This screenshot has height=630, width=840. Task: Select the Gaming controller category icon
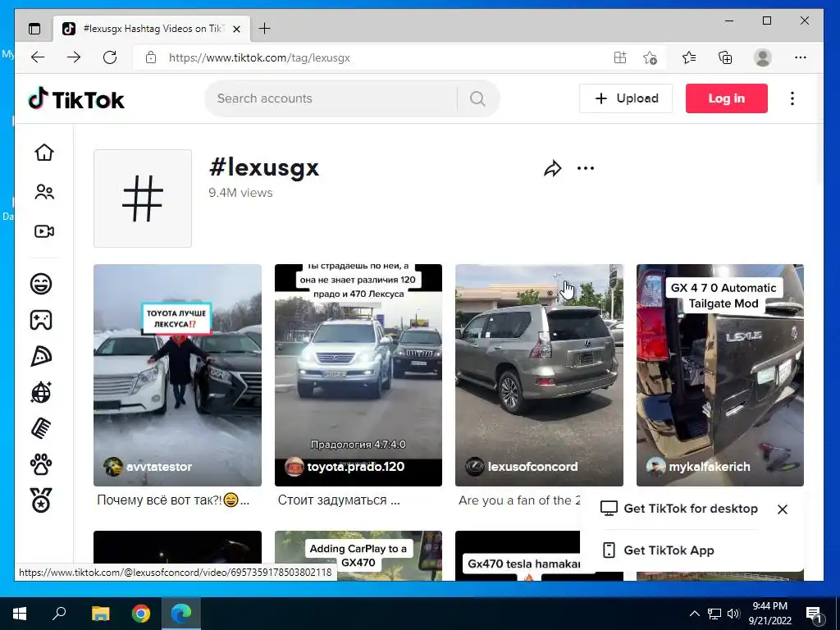click(41, 320)
